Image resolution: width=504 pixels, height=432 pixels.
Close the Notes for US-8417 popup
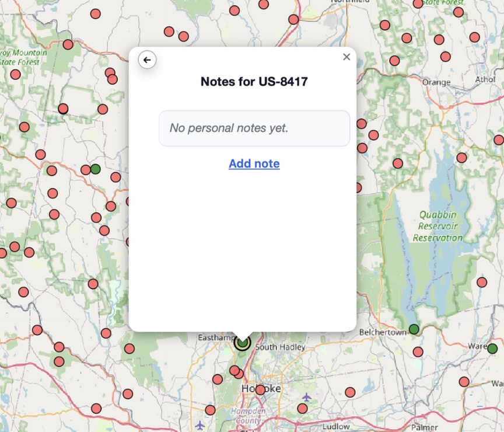click(x=346, y=57)
